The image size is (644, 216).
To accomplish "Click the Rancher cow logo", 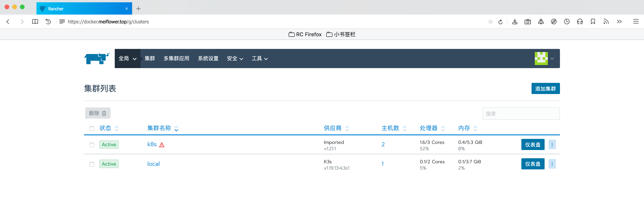I will coord(97,59).
